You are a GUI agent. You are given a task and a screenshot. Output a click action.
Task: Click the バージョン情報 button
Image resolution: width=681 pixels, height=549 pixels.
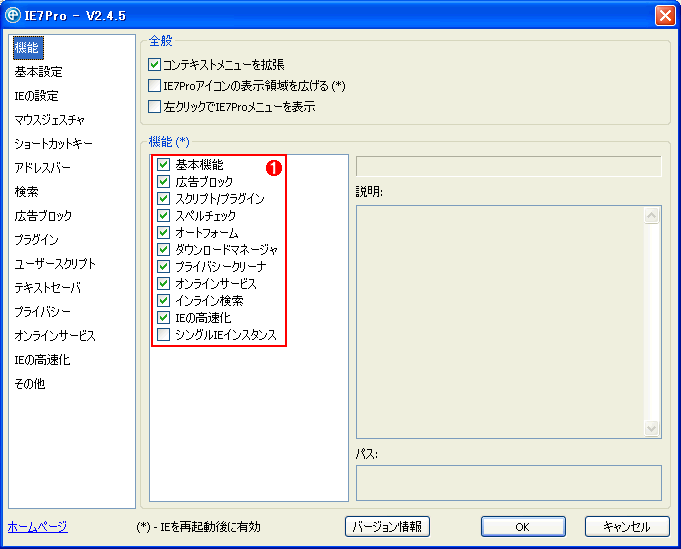(387, 526)
